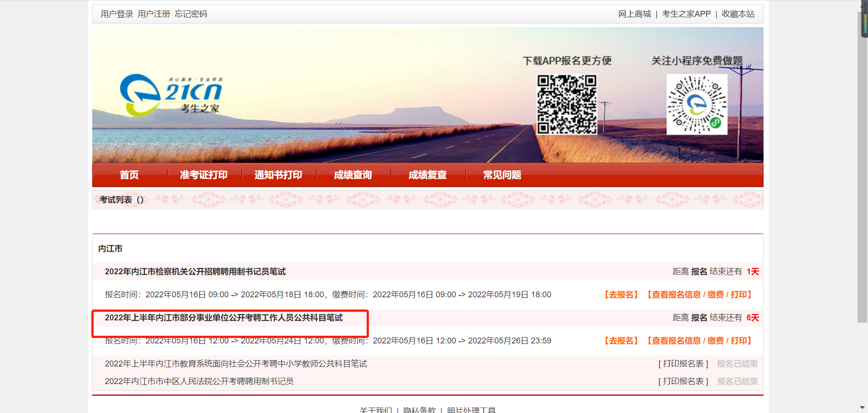Open the 忘记密码 link
This screenshot has width=868, height=413.
pyautogui.click(x=191, y=14)
